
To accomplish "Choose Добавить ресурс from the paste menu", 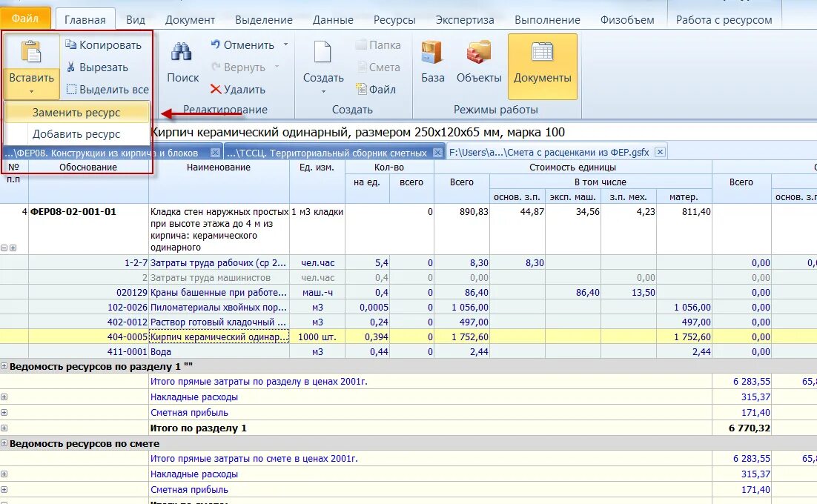I will click(76, 134).
